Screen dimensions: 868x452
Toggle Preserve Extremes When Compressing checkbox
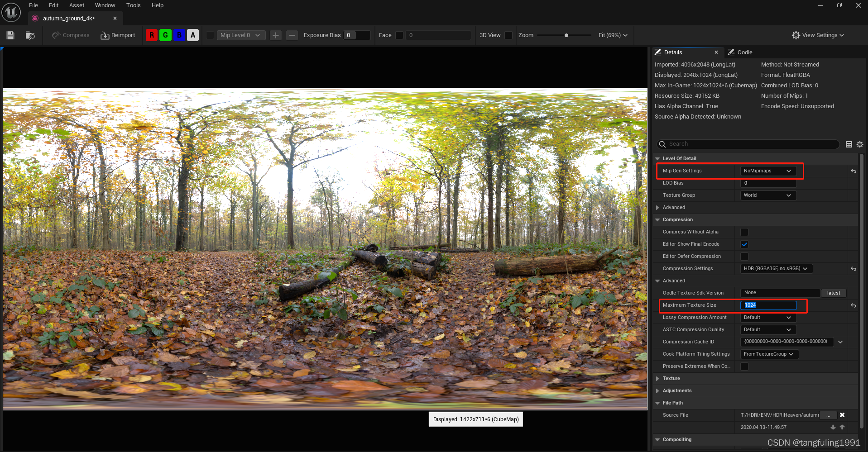coord(744,366)
